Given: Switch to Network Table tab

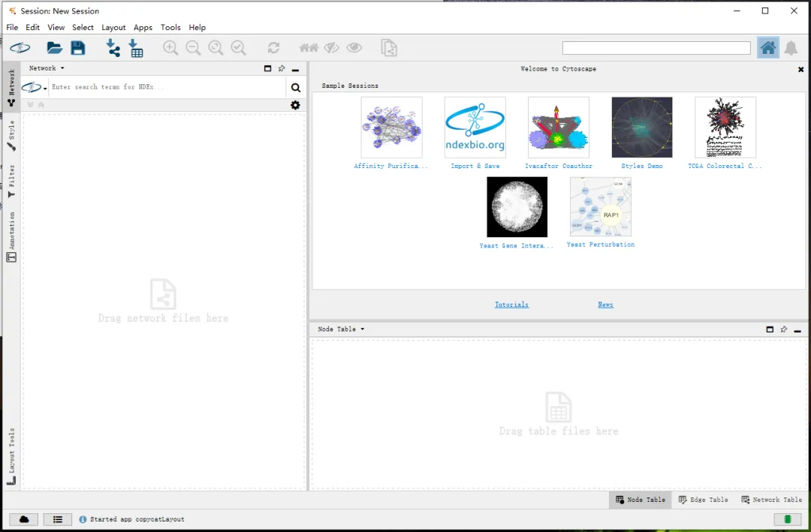Looking at the screenshot, I should [x=771, y=500].
